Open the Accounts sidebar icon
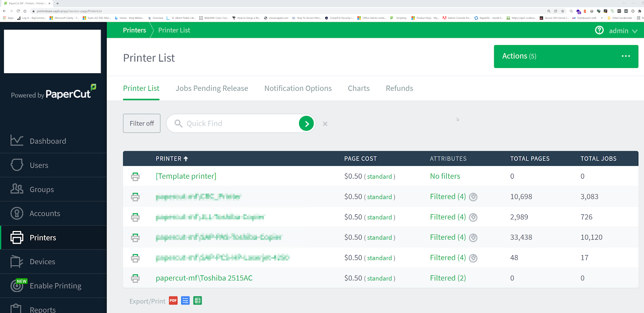 [x=17, y=213]
